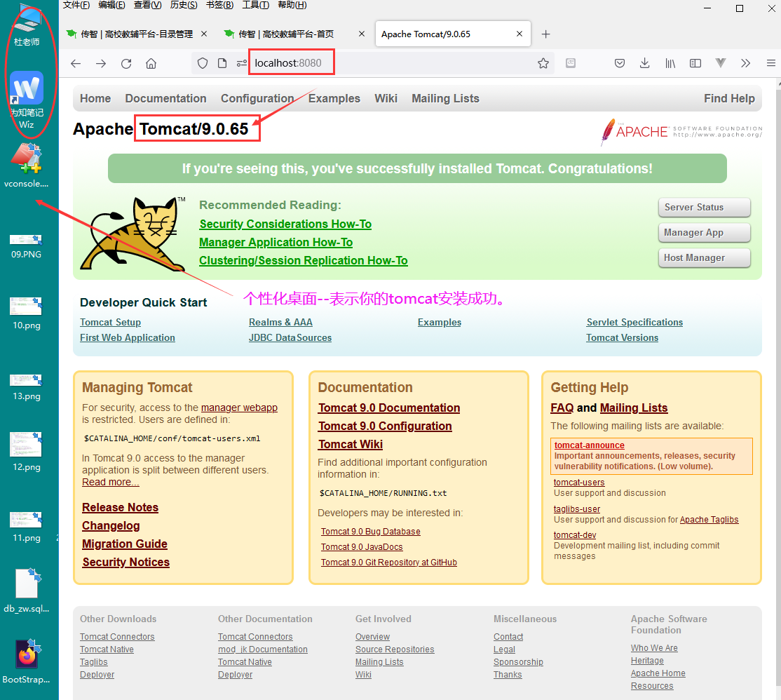Show the Library bookmarks and history icon

670,63
